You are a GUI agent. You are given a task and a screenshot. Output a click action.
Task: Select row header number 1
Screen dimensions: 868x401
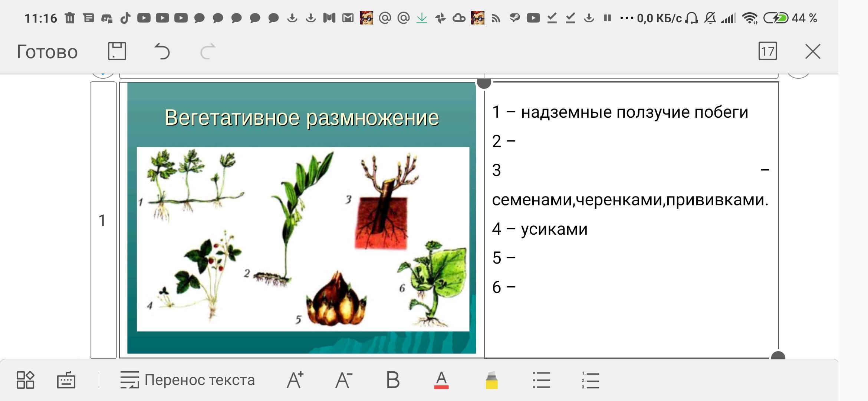(103, 220)
